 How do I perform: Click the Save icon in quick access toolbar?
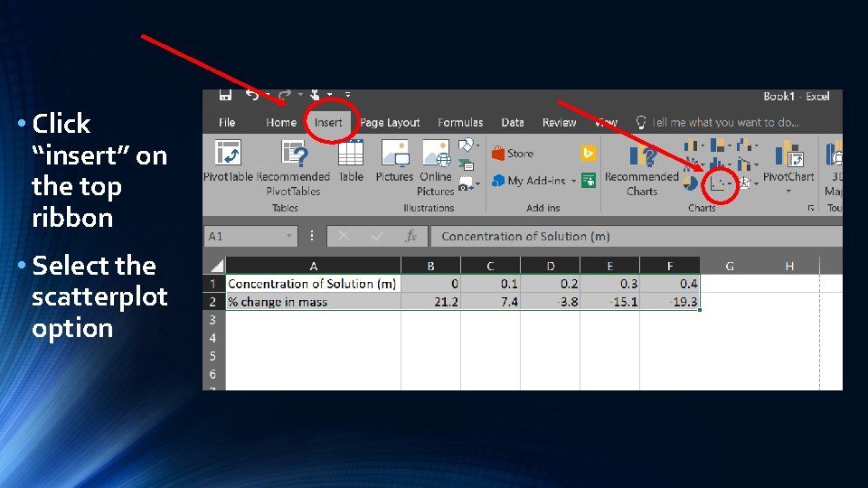225,95
